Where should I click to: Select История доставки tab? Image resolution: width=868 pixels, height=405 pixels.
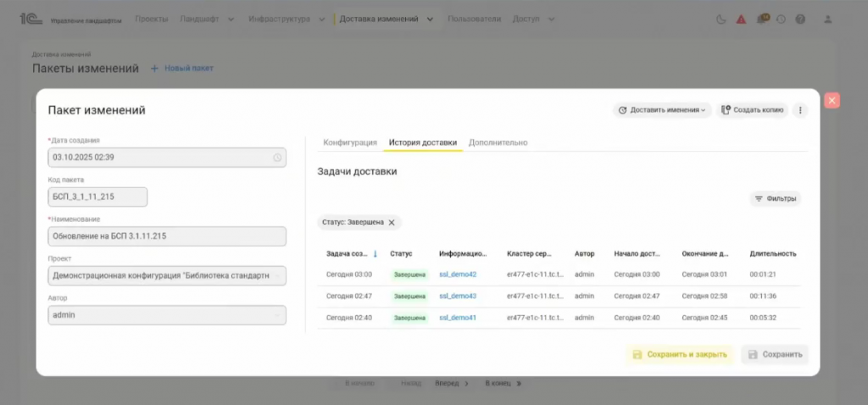pos(423,142)
